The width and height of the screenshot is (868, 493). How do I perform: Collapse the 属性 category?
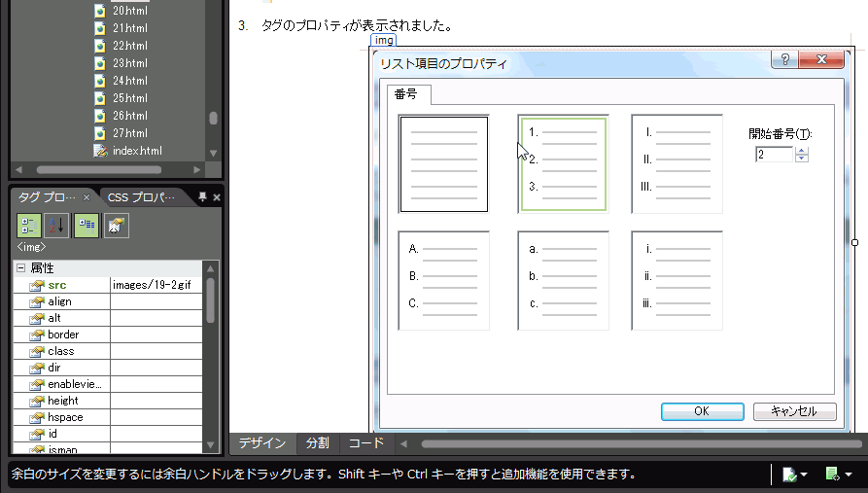tap(21, 268)
